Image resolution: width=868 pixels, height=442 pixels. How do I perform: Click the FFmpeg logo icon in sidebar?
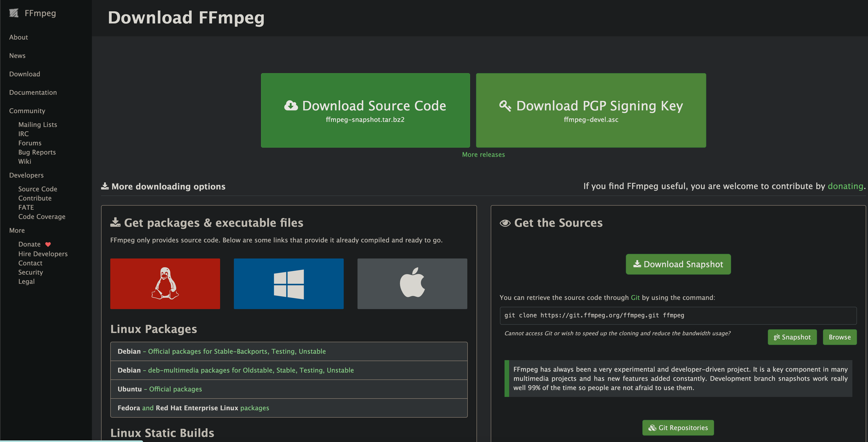[x=14, y=13]
